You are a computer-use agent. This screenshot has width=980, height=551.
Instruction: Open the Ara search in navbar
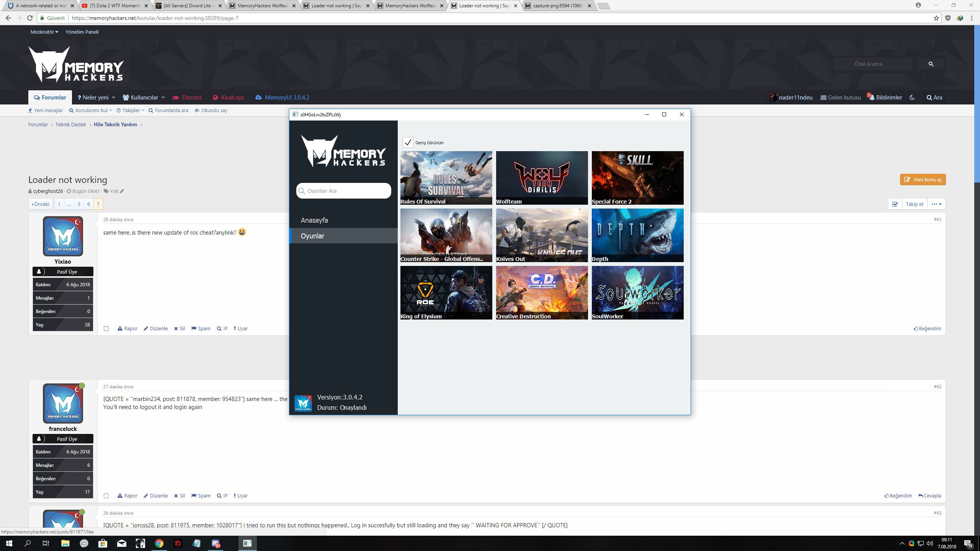934,98
